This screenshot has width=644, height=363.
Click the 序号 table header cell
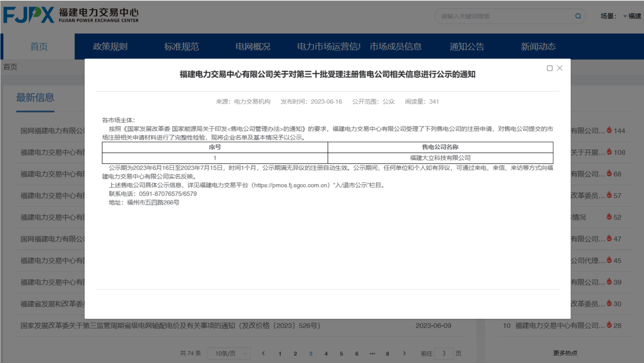tap(215, 147)
